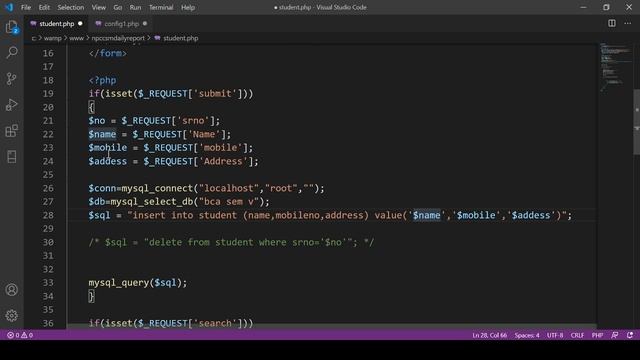
Task: Open the Manage settings gear icon
Action: tap(12, 316)
